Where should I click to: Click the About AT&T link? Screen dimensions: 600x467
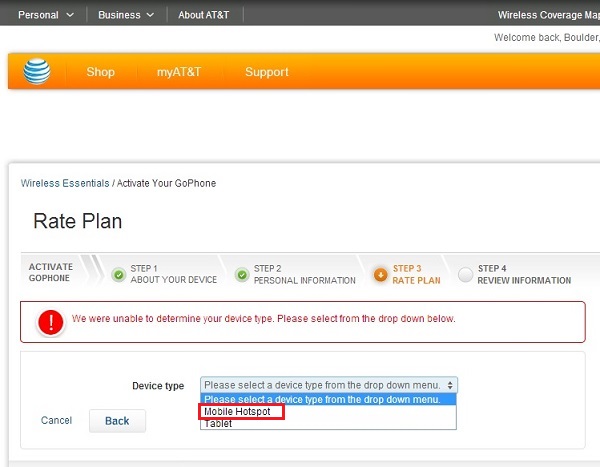click(x=204, y=15)
